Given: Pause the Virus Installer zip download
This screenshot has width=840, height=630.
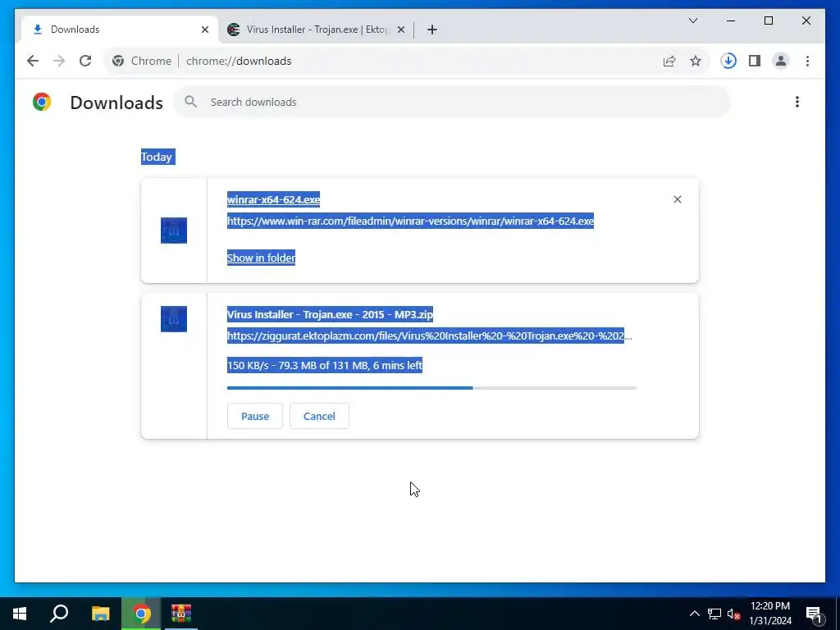Looking at the screenshot, I should pyautogui.click(x=255, y=416).
